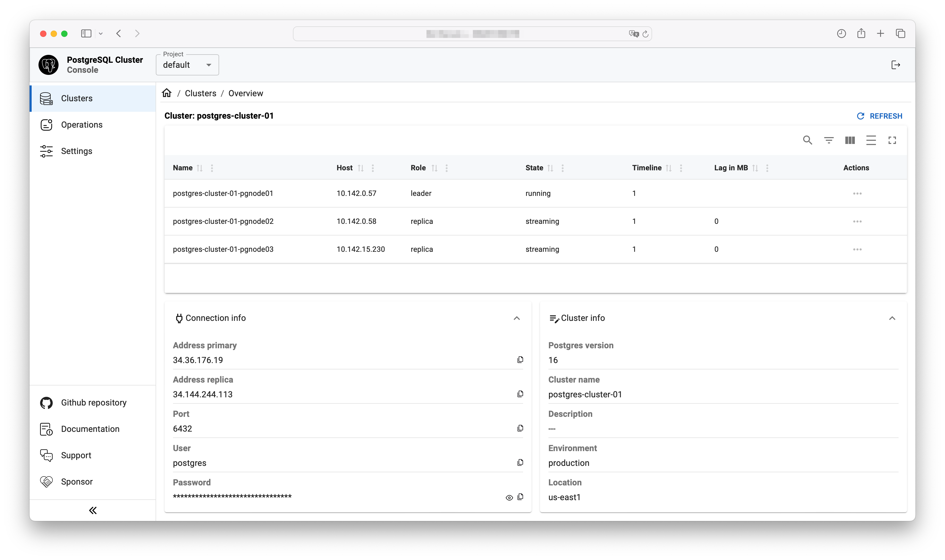Toggle table full screen icon

click(892, 140)
